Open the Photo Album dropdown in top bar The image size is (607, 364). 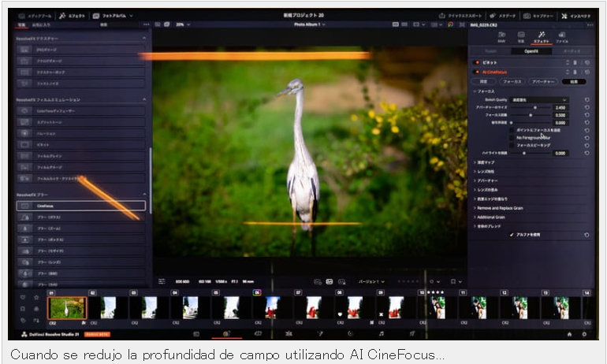[113, 16]
